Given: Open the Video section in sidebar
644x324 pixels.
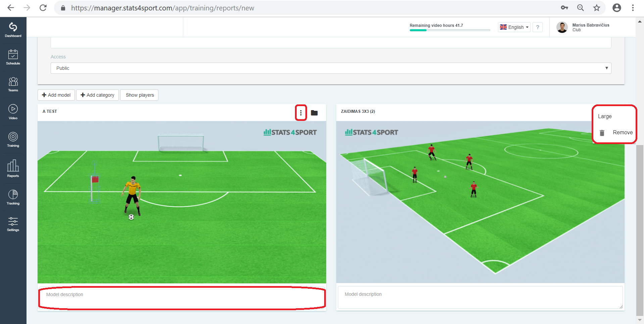Looking at the screenshot, I should point(13,112).
